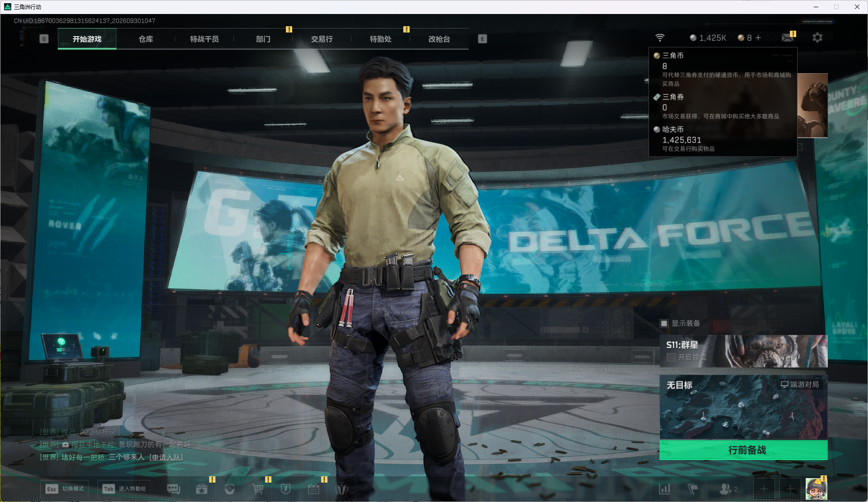Open the calendar events icon

pos(313,489)
